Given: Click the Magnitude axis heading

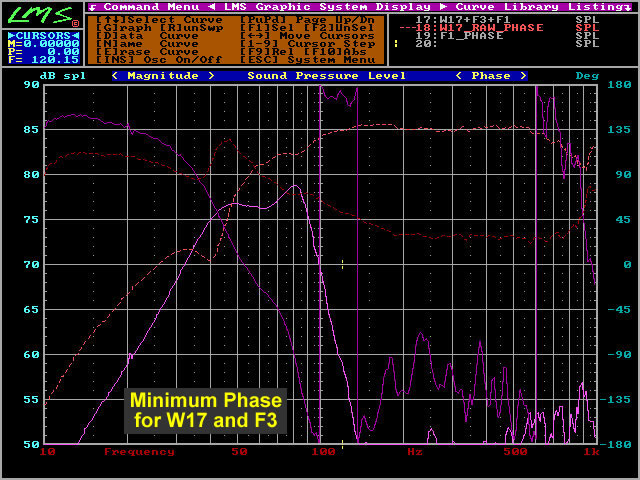Looking at the screenshot, I should click(x=163, y=76).
